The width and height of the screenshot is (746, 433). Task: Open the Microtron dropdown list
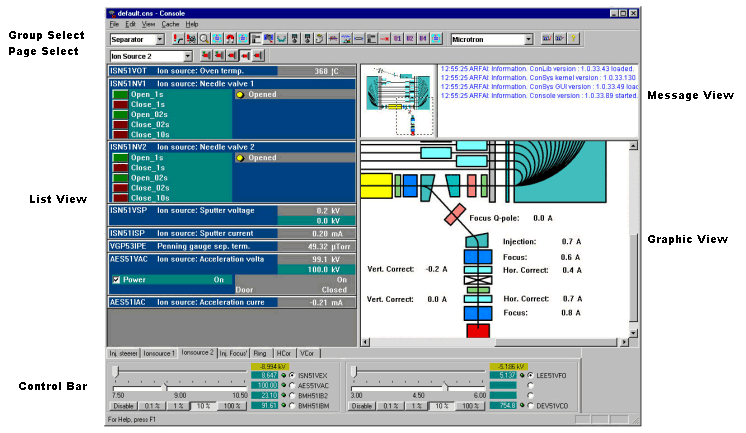coord(527,39)
